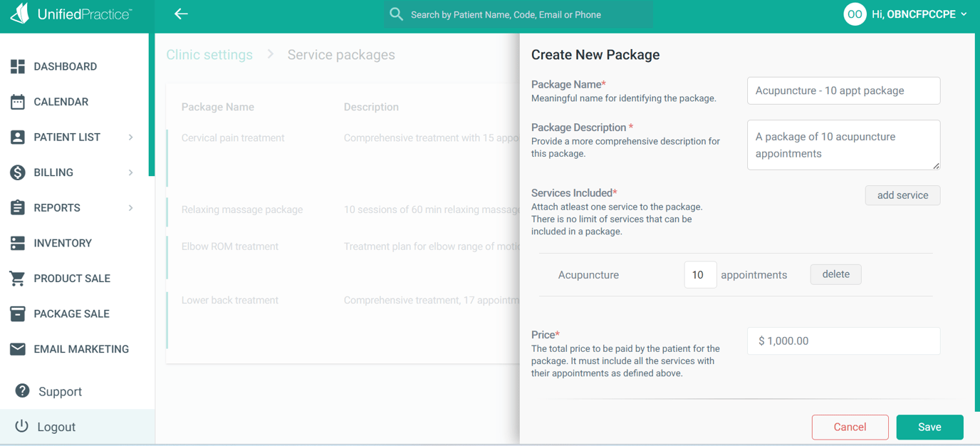
Task: Navigate via the Clinic settings breadcrumb
Action: pyautogui.click(x=209, y=54)
